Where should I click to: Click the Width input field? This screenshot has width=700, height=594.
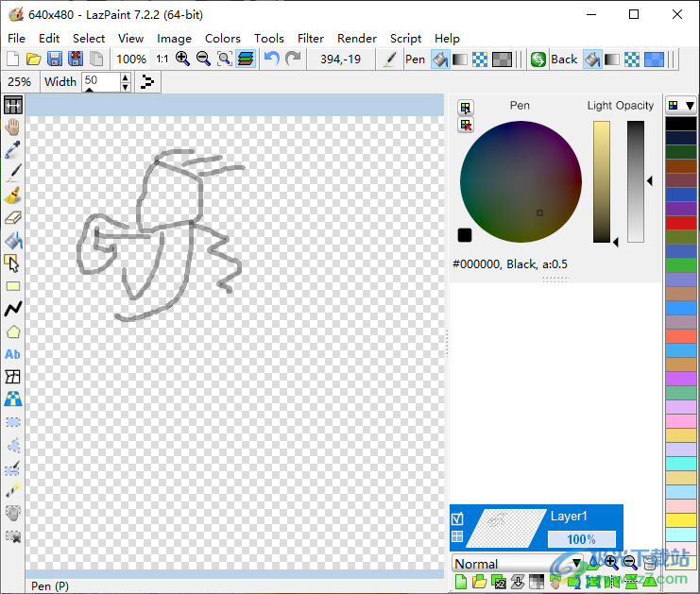point(102,81)
